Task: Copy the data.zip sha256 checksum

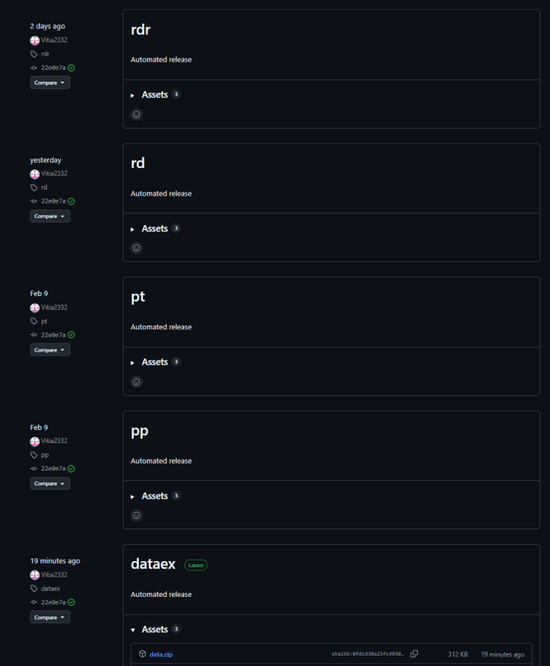Action: [414, 654]
